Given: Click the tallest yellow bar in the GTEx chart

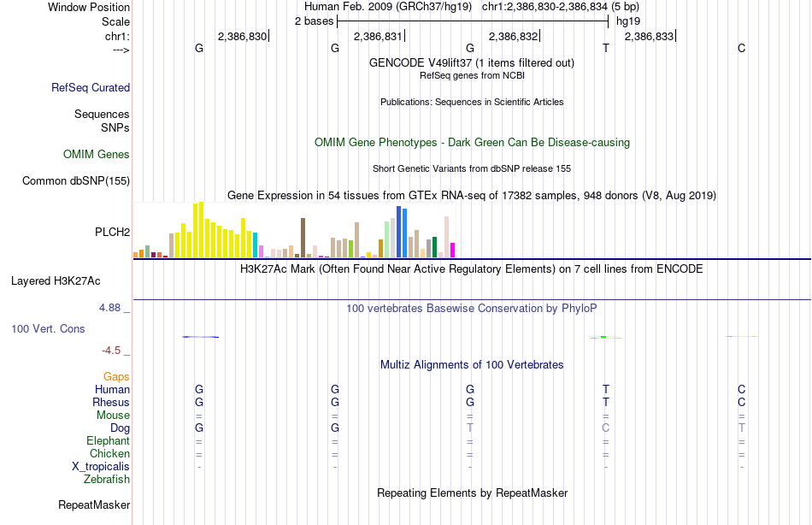Looking at the screenshot, I should click(x=202, y=230).
